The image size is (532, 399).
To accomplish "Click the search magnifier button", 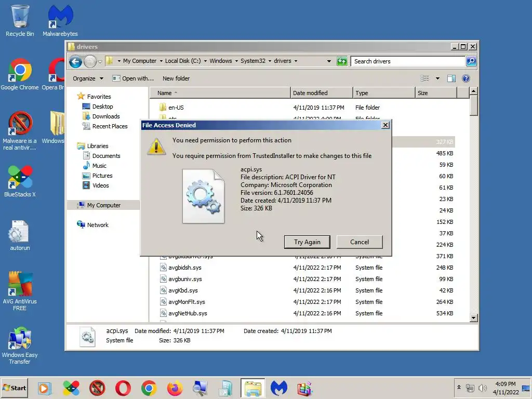I will pyautogui.click(x=471, y=61).
